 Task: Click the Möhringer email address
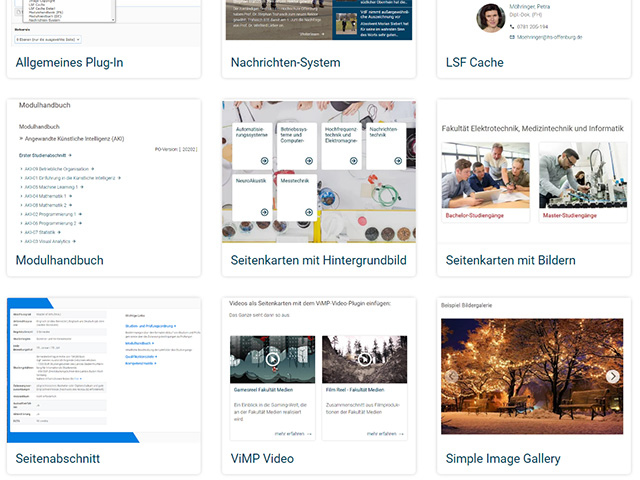(549, 37)
